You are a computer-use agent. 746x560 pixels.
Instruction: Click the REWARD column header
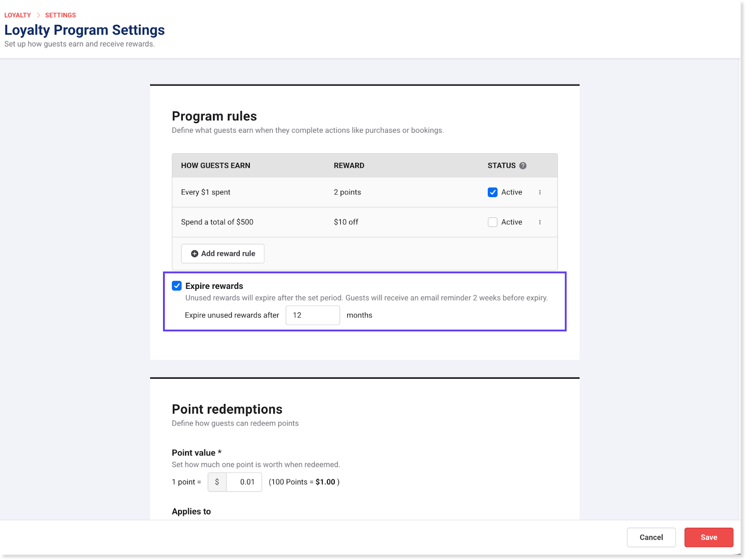(x=349, y=165)
